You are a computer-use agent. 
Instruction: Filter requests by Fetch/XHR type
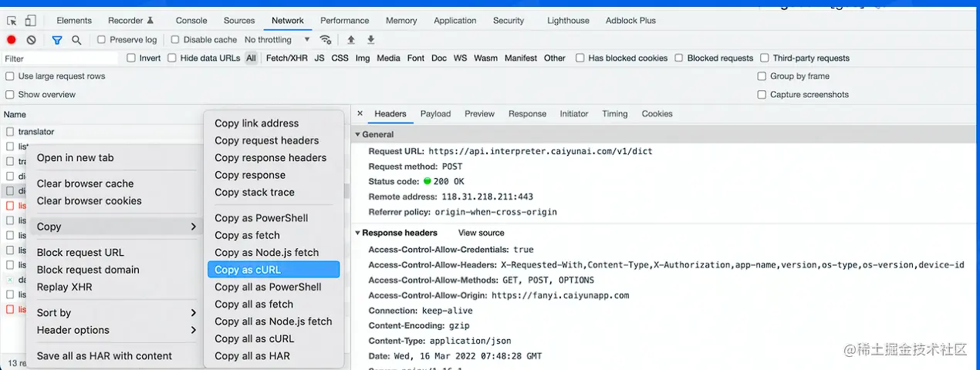[x=286, y=58]
